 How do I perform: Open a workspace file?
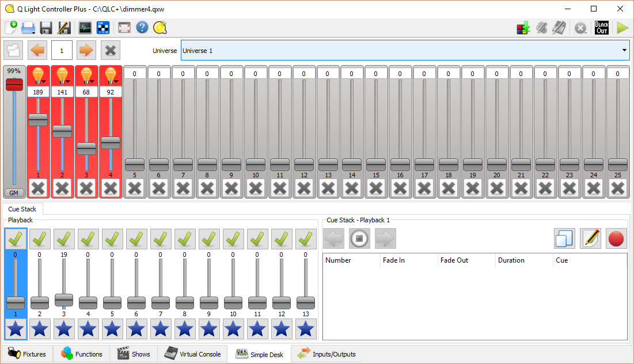point(28,28)
